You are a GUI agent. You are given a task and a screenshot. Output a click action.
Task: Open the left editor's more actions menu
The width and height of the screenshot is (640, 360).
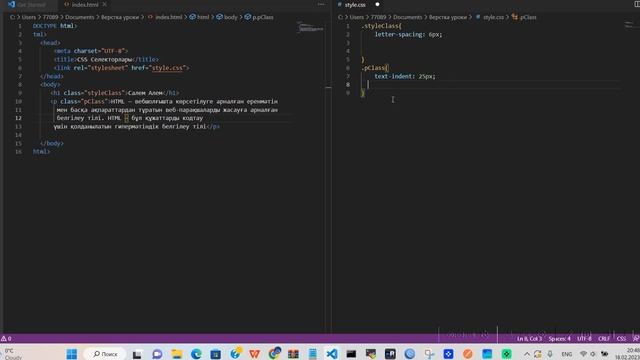click(x=321, y=4)
